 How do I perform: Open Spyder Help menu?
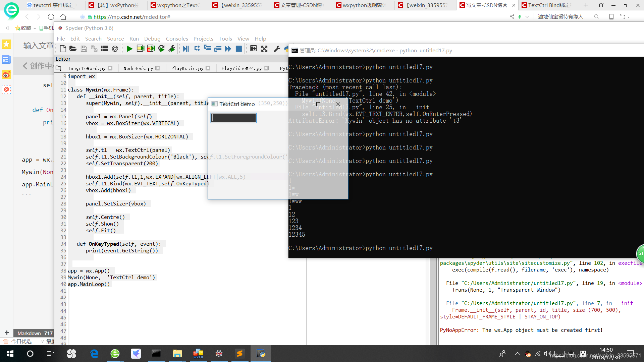pyautogui.click(x=260, y=39)
